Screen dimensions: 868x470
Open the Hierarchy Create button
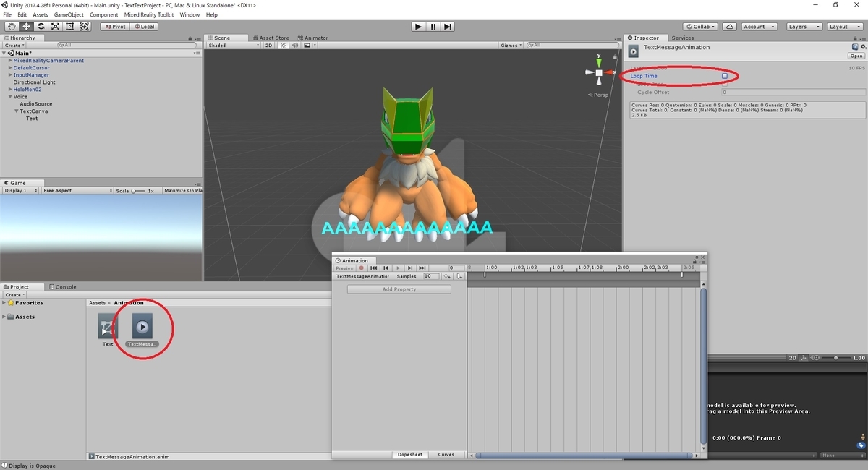pos(15,46)
